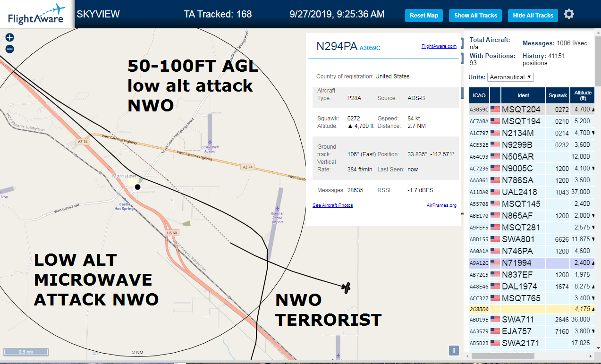The width and height of the screenshot is (601, 364).
Task: Sort by the flag column header
Action: pos(495,95)
